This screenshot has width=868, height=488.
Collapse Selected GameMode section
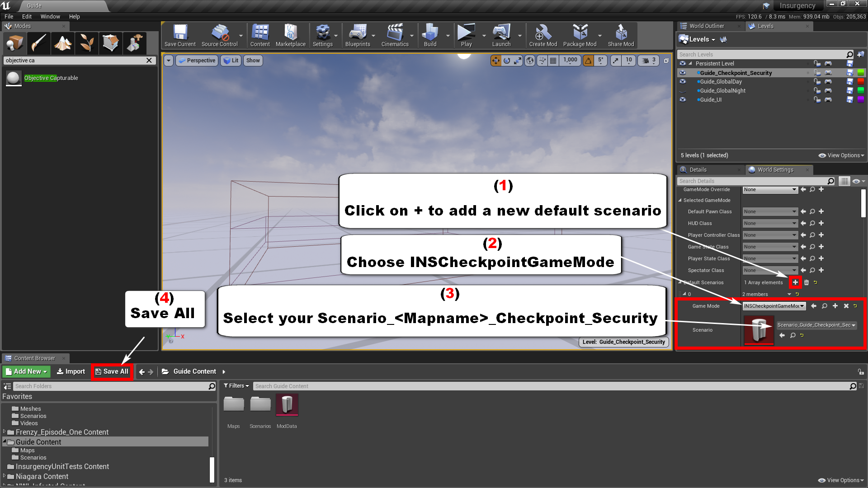(680, 200)
